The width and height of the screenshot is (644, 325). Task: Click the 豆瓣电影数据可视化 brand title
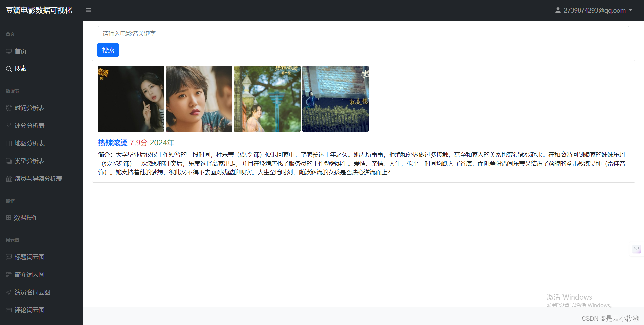tap(39, 10)
